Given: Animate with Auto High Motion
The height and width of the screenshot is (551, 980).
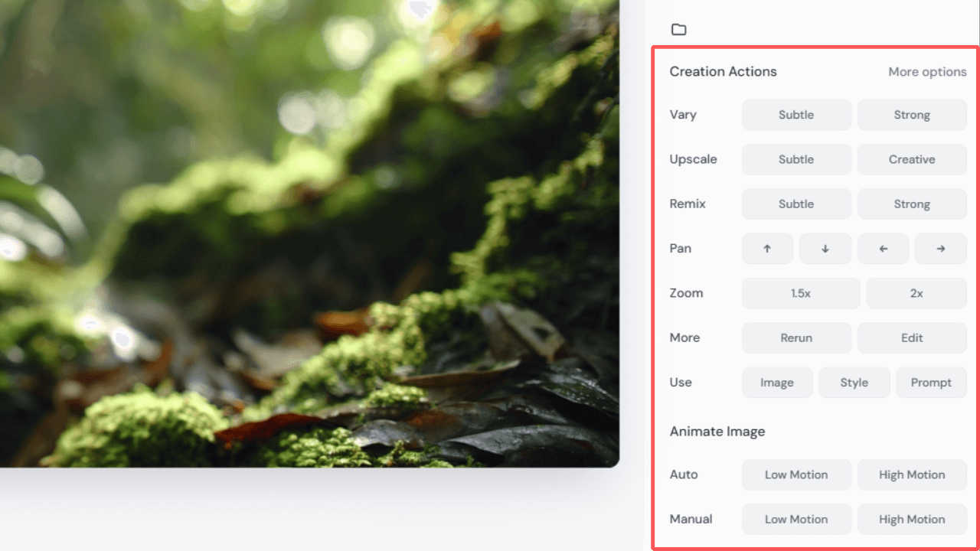Looking at the screenshot, I should coord(912,474).
